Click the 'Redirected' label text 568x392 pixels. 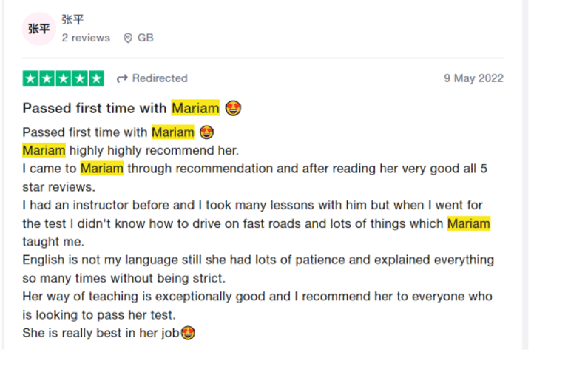click(x=160, y=78)
